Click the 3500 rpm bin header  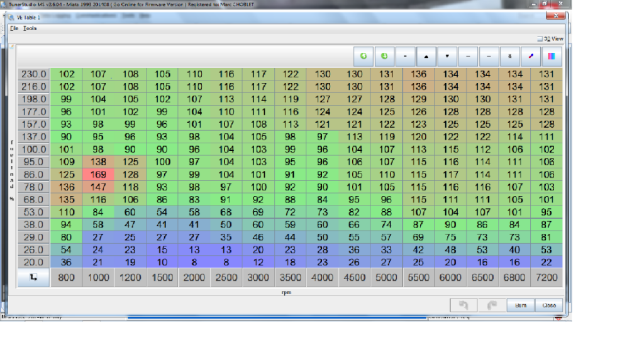point(291,277)
